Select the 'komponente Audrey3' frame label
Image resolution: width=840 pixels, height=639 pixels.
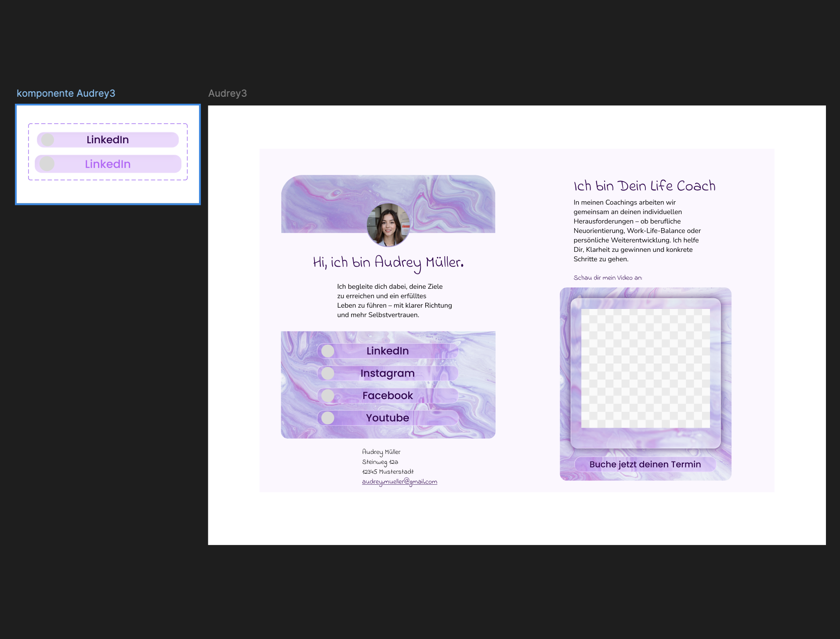pyautogui.click(x=66, y=93)
